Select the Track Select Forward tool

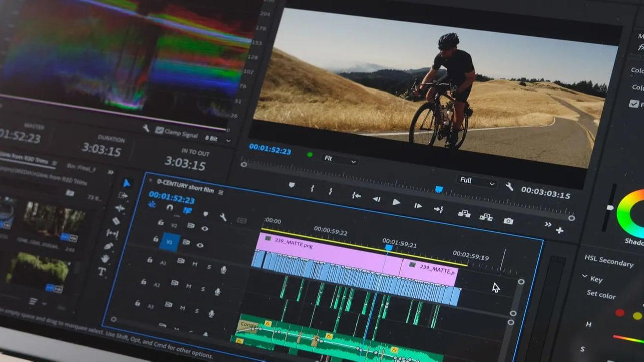[123, 195]
